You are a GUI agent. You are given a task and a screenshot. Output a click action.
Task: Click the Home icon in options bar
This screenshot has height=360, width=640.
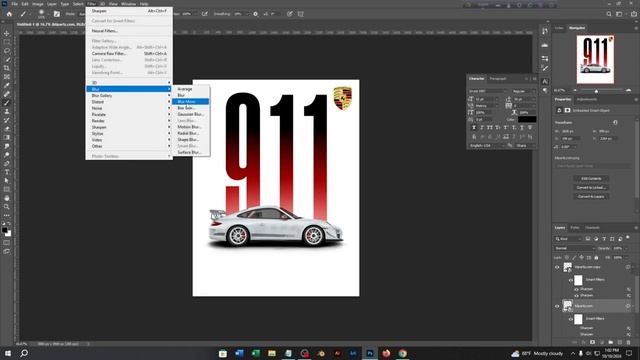pyautogui.click(x=9, y=14)
